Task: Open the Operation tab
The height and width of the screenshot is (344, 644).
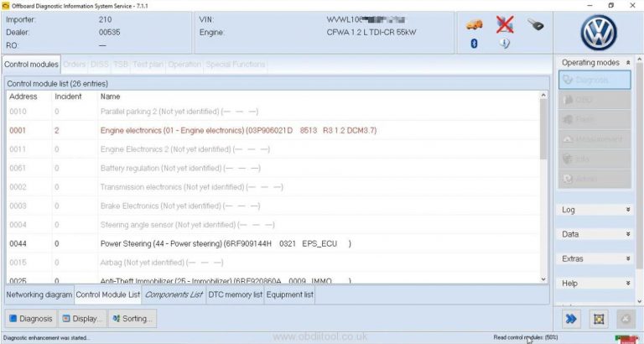Action: pos(184,65)
